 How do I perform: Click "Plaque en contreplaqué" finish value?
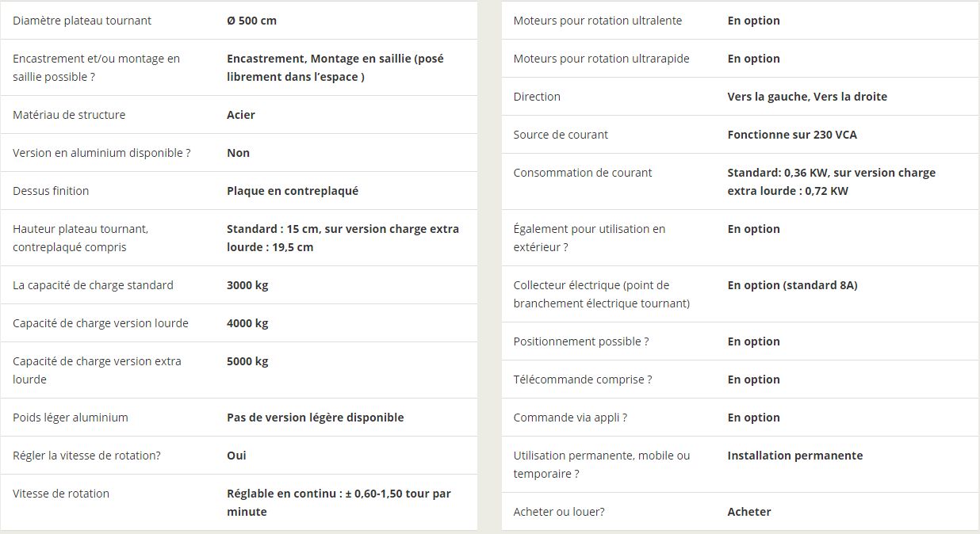293,191
